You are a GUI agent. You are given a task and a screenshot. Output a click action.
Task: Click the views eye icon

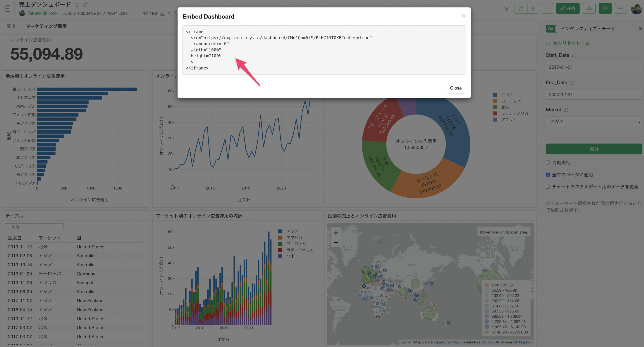point(145,13)
